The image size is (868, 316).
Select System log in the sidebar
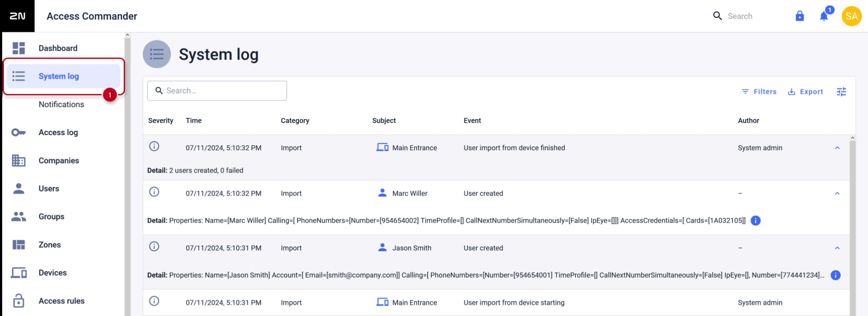click(63, 76)
